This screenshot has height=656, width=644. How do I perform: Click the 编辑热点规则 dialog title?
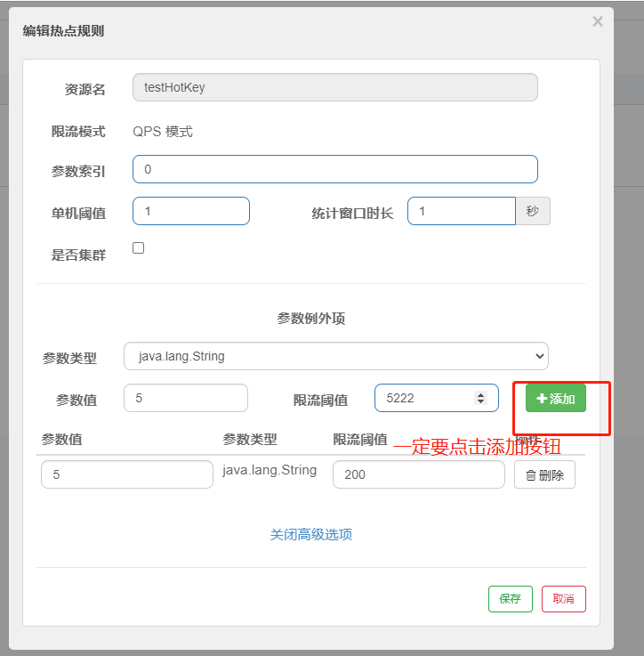click(x=63, y=30)
